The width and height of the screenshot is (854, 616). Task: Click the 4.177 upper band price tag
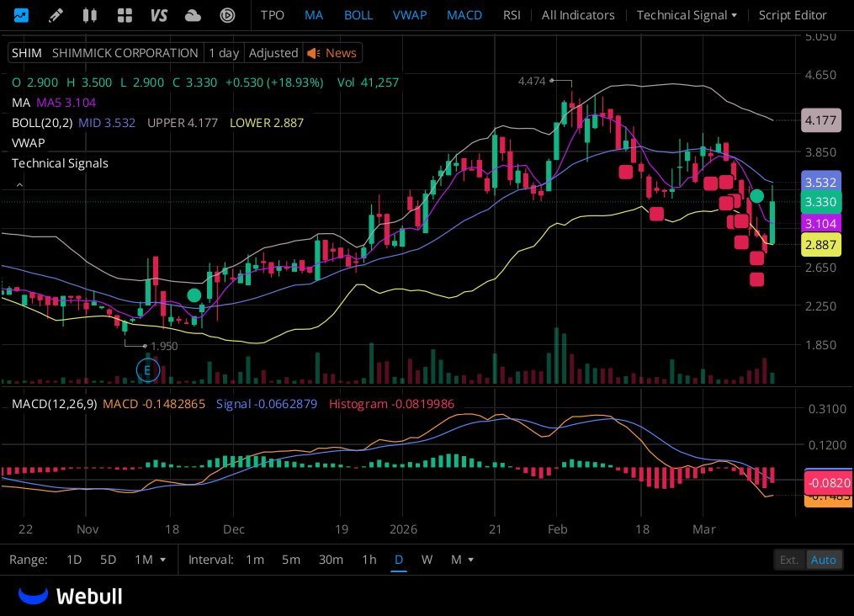click(821, 120)
